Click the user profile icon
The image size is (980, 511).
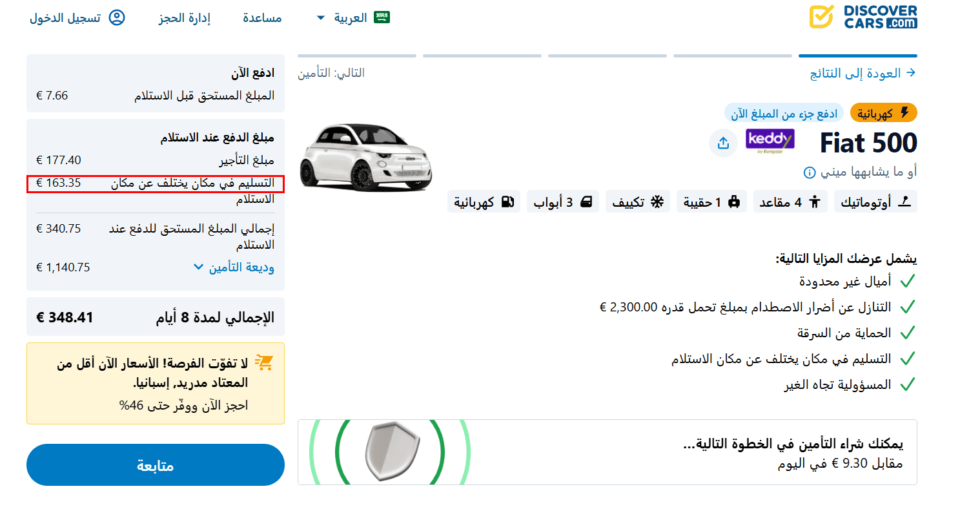click(x=117, y=17)
